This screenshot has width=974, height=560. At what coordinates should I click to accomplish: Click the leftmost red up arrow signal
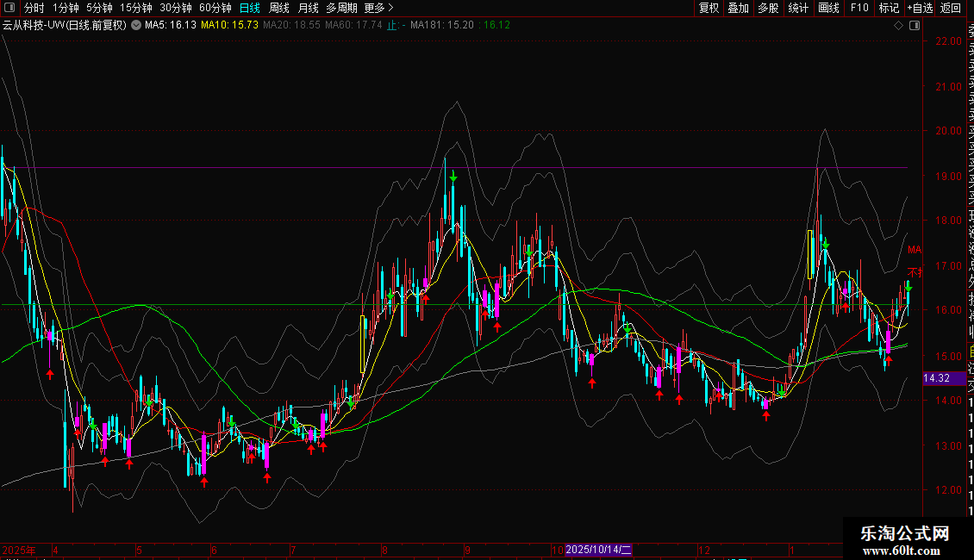click(x=50, y=373)
